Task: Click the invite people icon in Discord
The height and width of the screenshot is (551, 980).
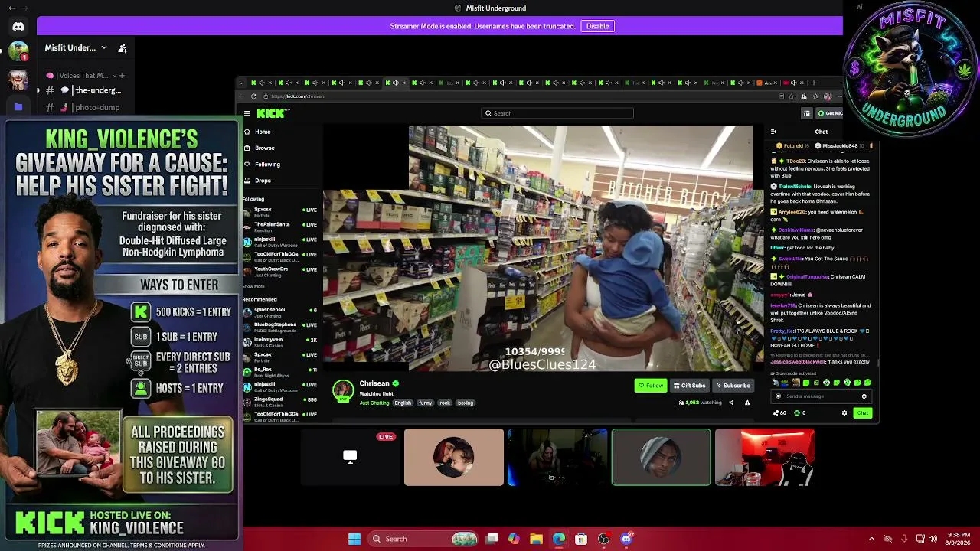Action: [122, 48]
